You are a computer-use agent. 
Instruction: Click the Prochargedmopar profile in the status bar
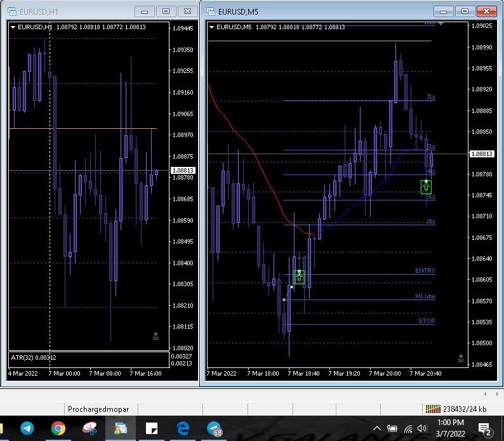[98, 409]
